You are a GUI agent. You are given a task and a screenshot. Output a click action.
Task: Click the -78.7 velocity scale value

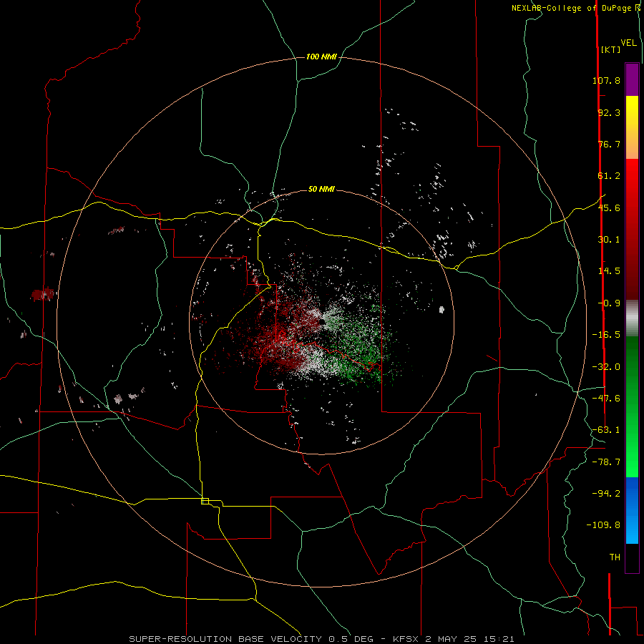pos(606,462)
